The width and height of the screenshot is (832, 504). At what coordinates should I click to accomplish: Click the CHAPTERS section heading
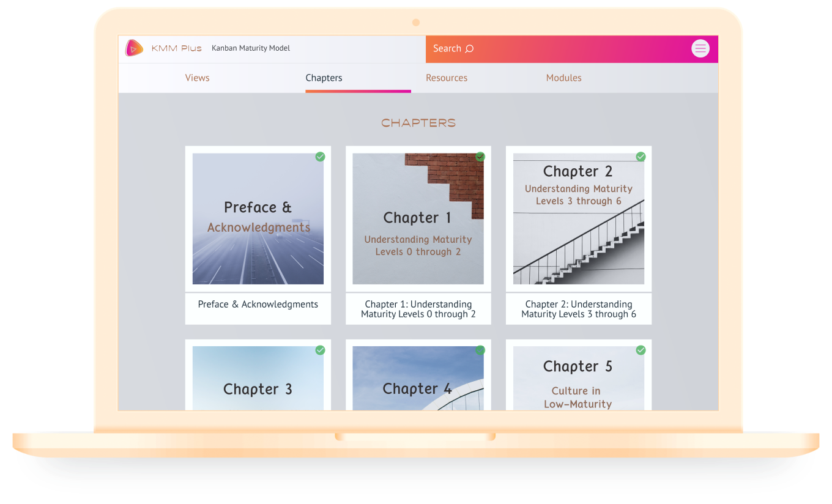coord(418,123)
